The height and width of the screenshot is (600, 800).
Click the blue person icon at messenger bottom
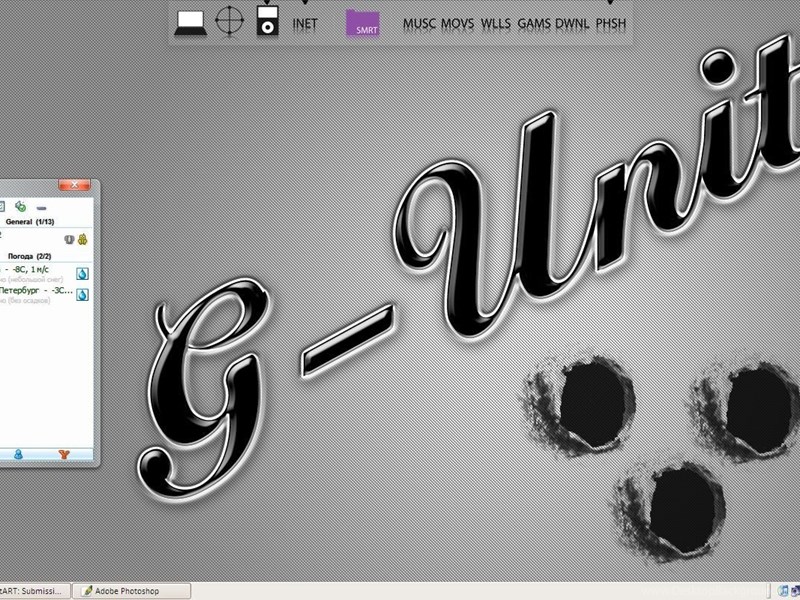pyautogui.click(x=18, y=454)
